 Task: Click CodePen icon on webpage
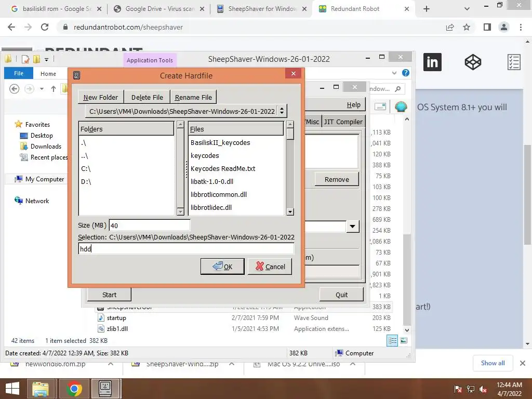(473, 62)
